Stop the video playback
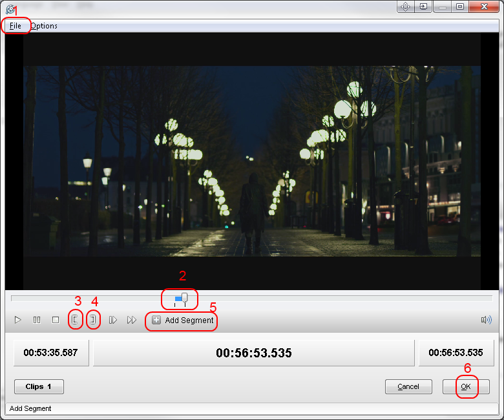This screenshot has width=504, height=420. tap(56, 320)
